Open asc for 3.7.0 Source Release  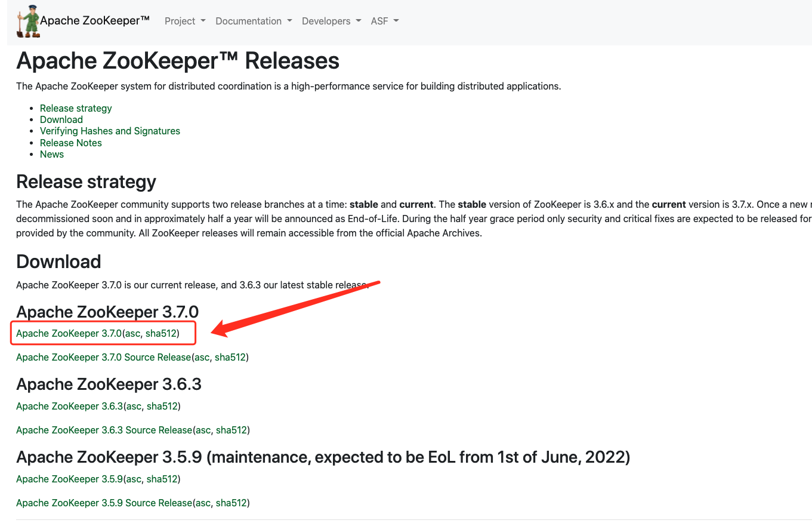(x=202, y=357)
